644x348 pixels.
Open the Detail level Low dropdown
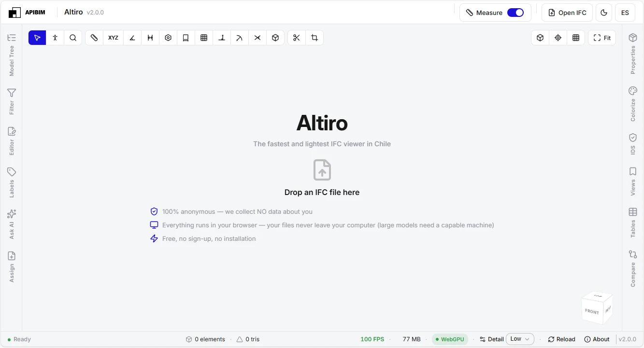click(520, 339)
